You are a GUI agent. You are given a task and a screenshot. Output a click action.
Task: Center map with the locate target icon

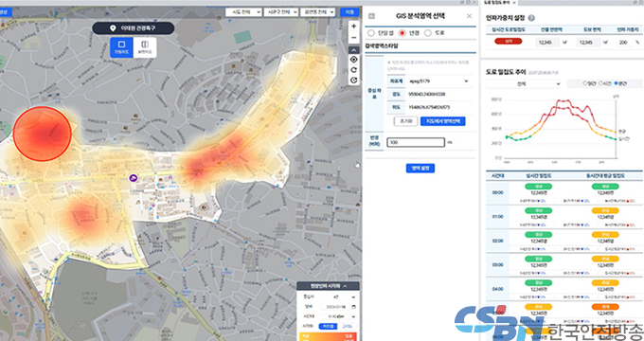(353, 60)
